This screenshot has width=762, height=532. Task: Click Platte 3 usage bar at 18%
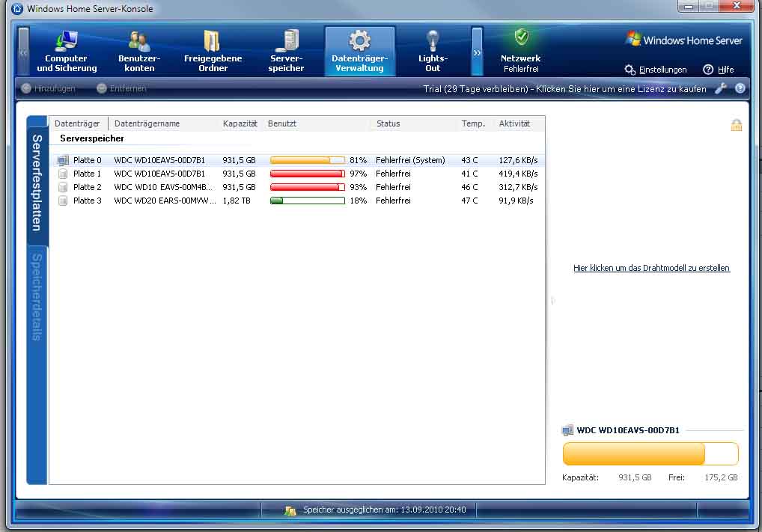pos(307,201)
